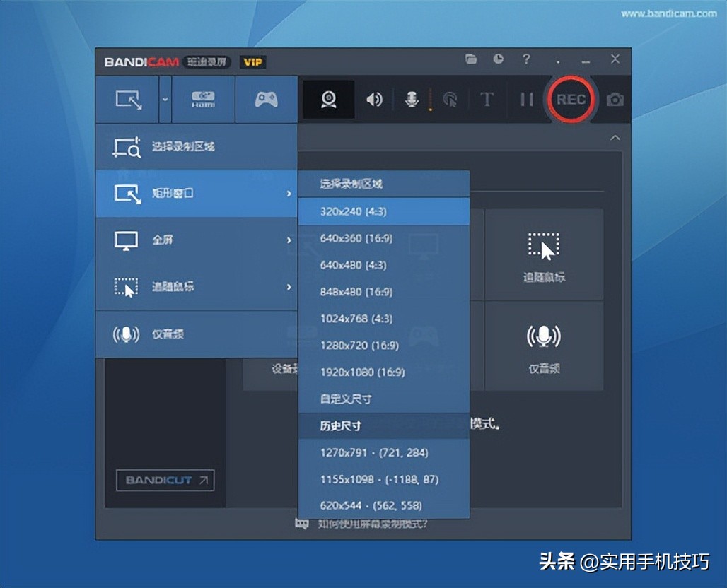Toggle speaker audio capture
727x588 pixels.
tap(374, 99)
